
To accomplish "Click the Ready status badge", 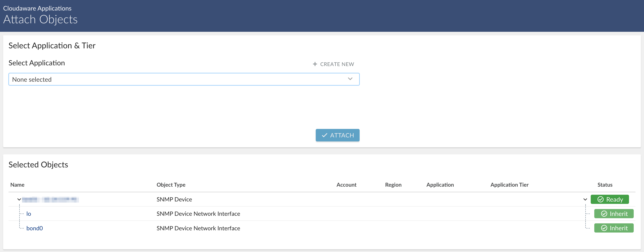I will coord(610,199).
